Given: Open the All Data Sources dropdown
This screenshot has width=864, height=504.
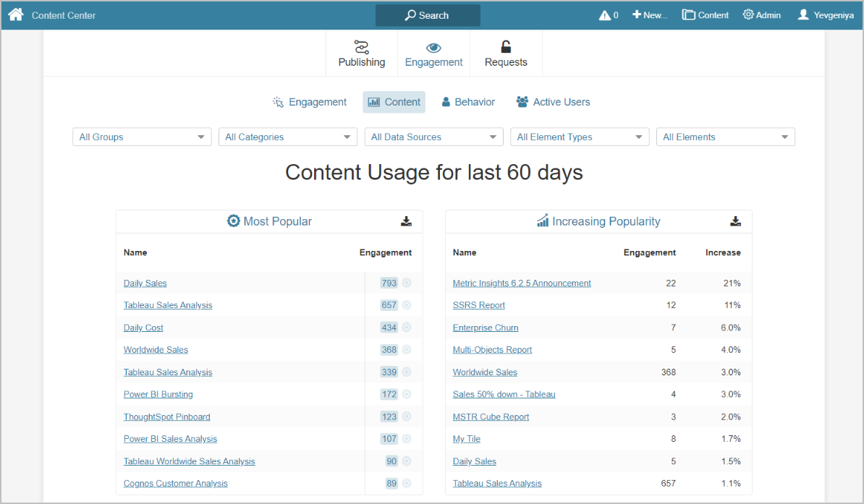Looking at the screenshot, I should click(433, 137).
